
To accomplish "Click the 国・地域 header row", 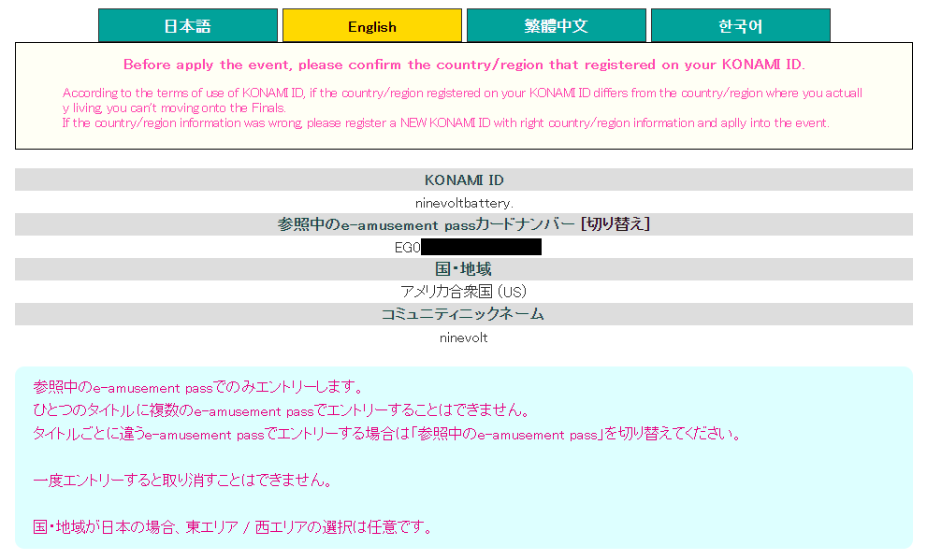I will click(x=464, y=269).
